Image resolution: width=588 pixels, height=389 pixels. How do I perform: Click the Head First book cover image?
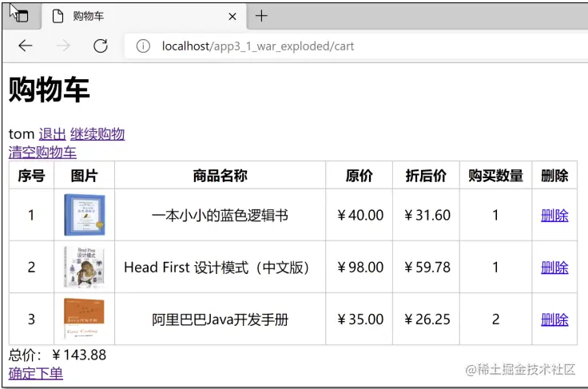point(84,267)
